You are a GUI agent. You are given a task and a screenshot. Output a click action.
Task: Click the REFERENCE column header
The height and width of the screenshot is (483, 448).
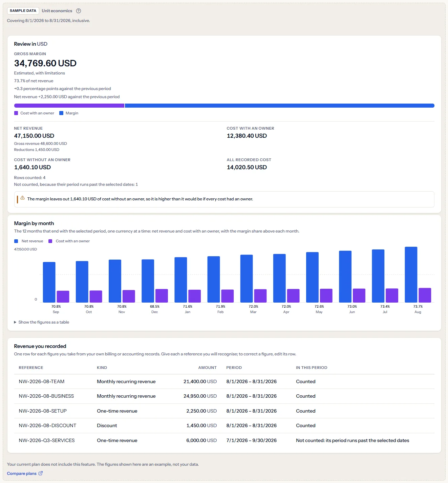click(31, 368)
